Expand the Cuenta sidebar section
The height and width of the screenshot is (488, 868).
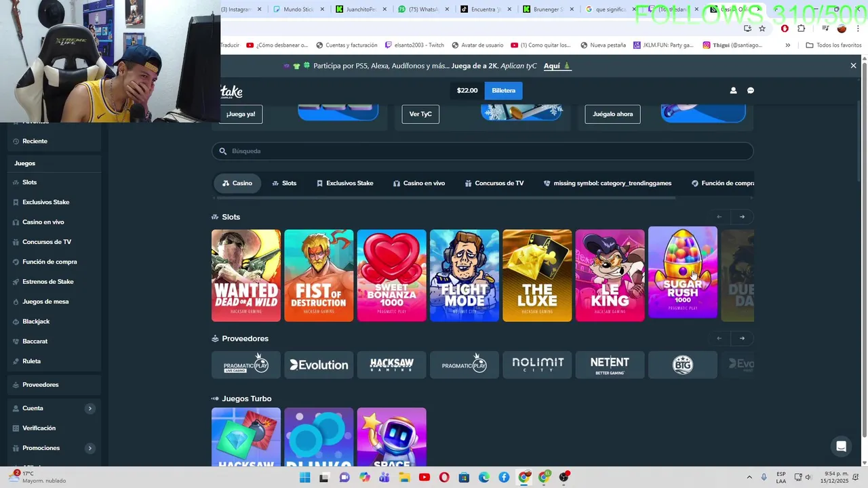[90, 408]
